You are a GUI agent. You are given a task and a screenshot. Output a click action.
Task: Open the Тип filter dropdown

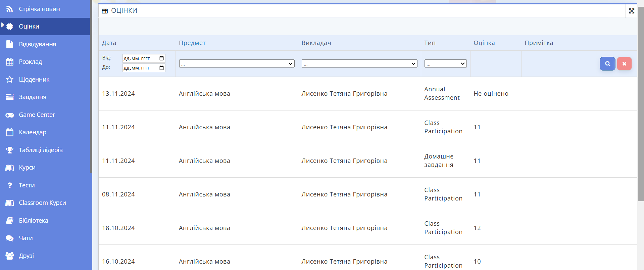tap(445, 63)
